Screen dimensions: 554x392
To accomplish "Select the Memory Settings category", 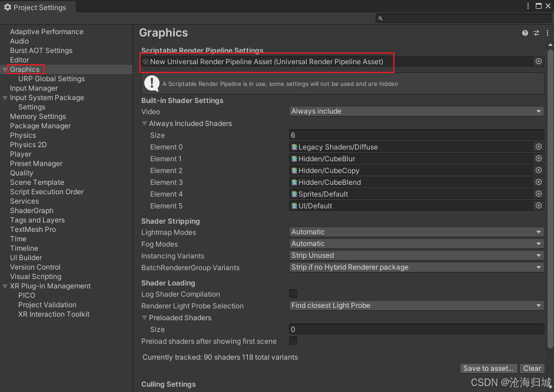I will click(x=38, y=117).
